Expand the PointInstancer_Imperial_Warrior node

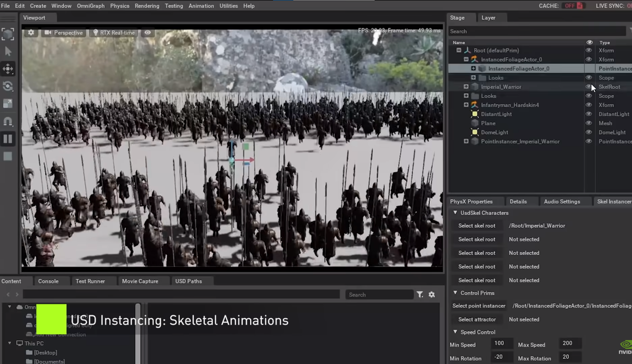pyautogui.click(x=466, y=141)
